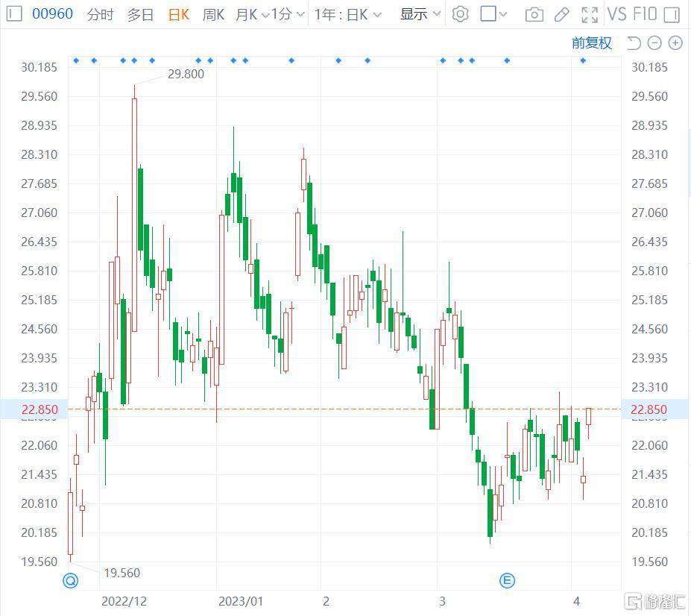The height and width of the screenshot is (616, 691).
Task: Enter fullscreen chart mode
Action: point(590,14)
